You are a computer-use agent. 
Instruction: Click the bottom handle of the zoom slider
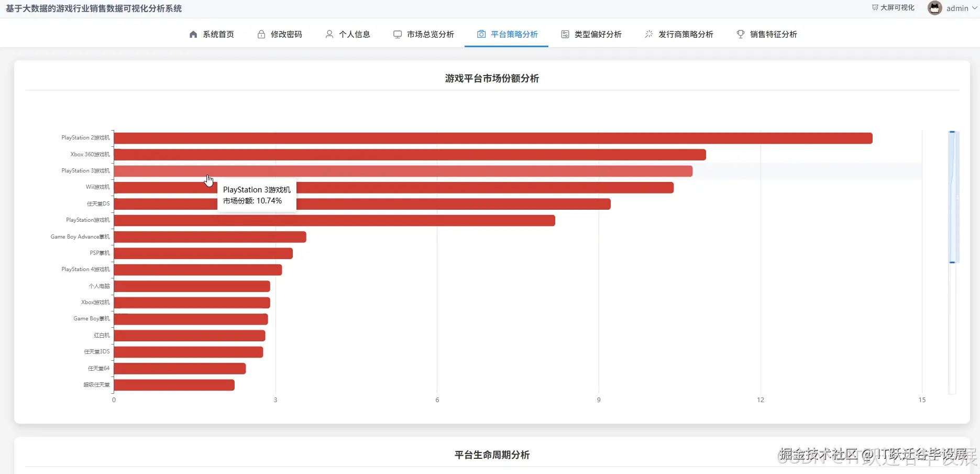coord(952,262)
